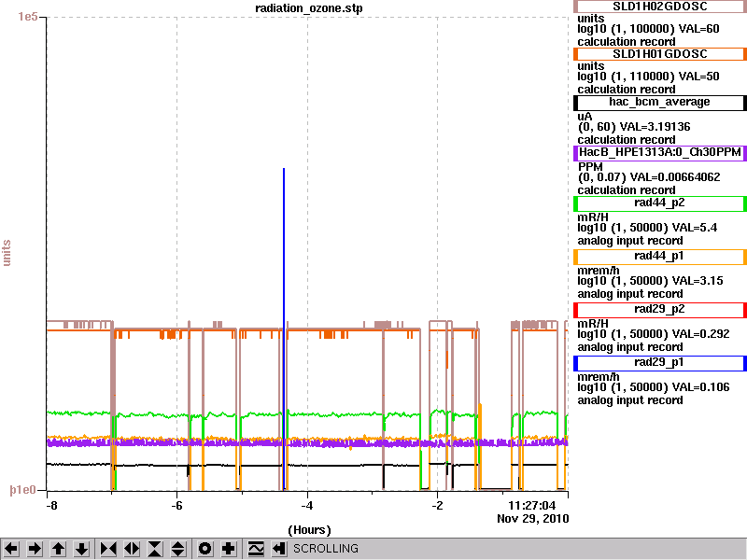This screenshot has width=747, height=560.
Task: Click the plus toolbar icon
Action: [228, 549]
